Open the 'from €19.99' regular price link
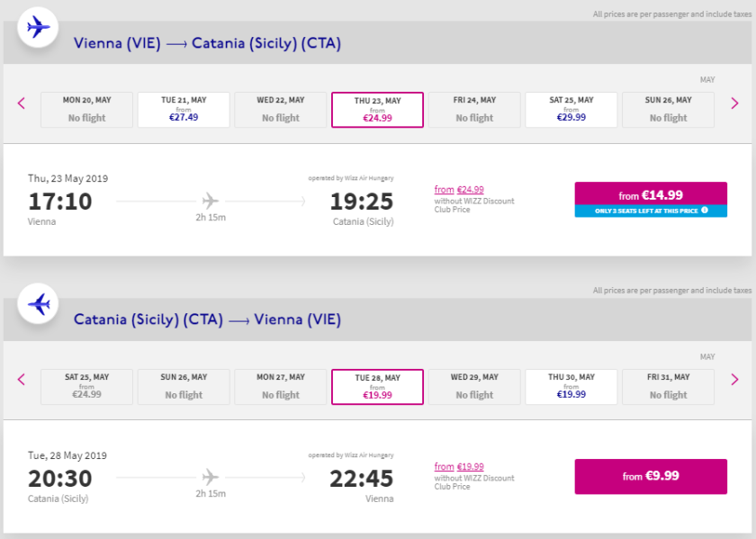Screen dimensions: 756x539 coord(459,467)
